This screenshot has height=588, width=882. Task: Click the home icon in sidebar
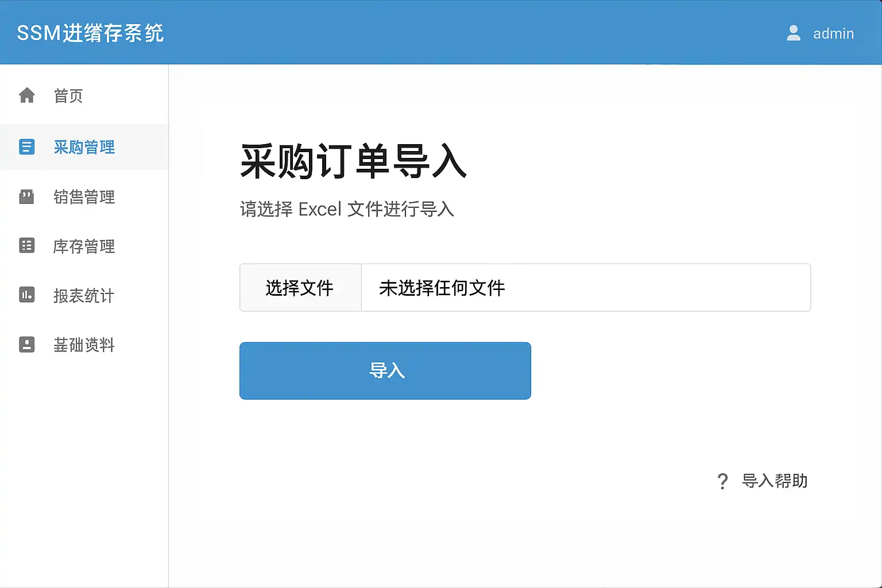[x=27, y=95]
